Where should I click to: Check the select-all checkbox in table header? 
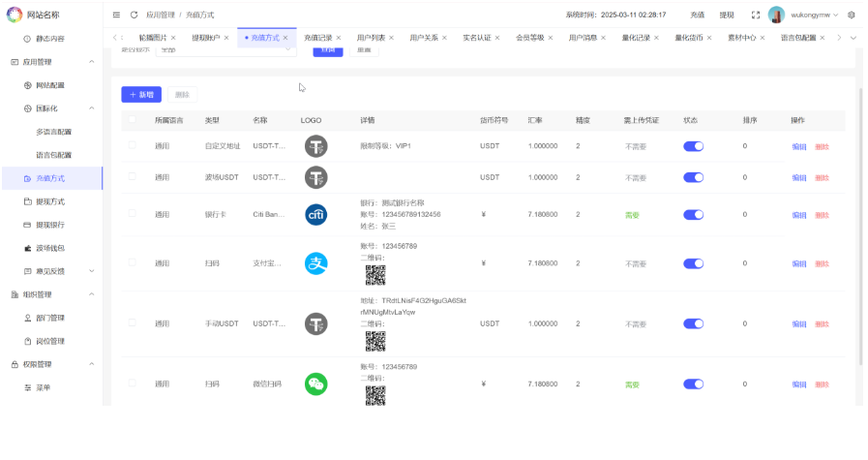pos(132,120)
